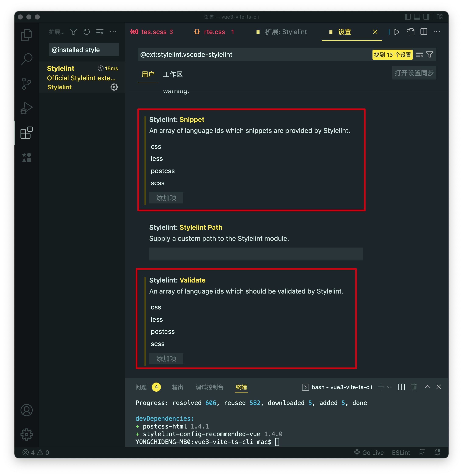Open the Accounts menu icon
Screen dimensions: 463x476
pos(26,410)
